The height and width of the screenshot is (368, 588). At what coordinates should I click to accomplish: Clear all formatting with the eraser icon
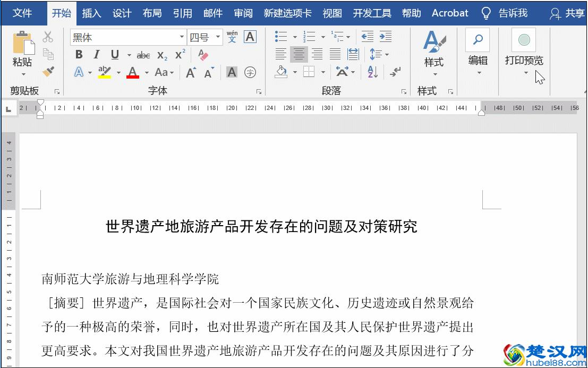tap(203, 55)
